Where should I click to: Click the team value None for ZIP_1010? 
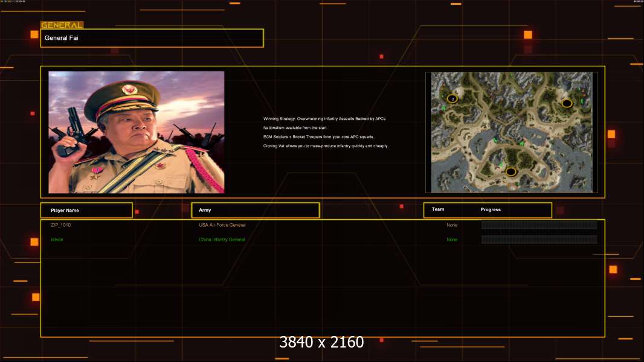coord(452,225)
